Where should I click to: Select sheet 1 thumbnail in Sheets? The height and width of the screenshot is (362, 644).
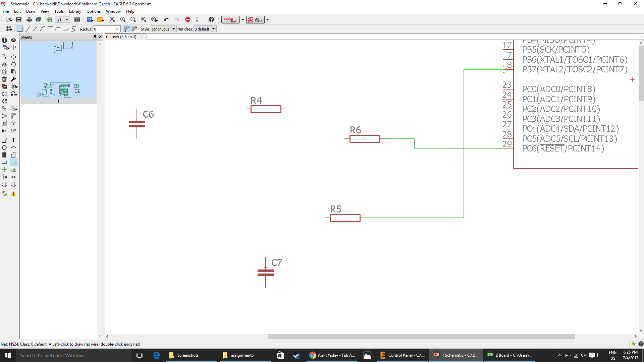[58, 72]
